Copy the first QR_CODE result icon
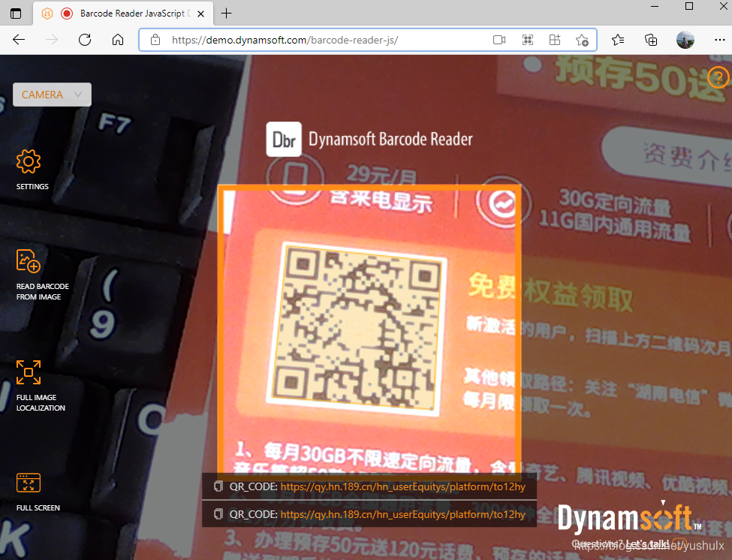Viewport: 732px width, 560px height. (218, 486)
